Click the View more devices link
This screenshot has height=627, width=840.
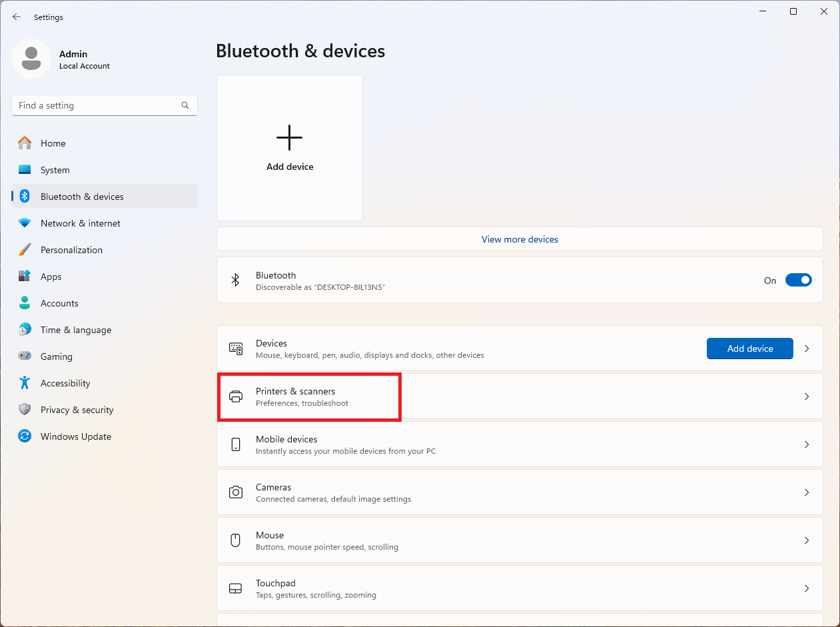point(520,239)
